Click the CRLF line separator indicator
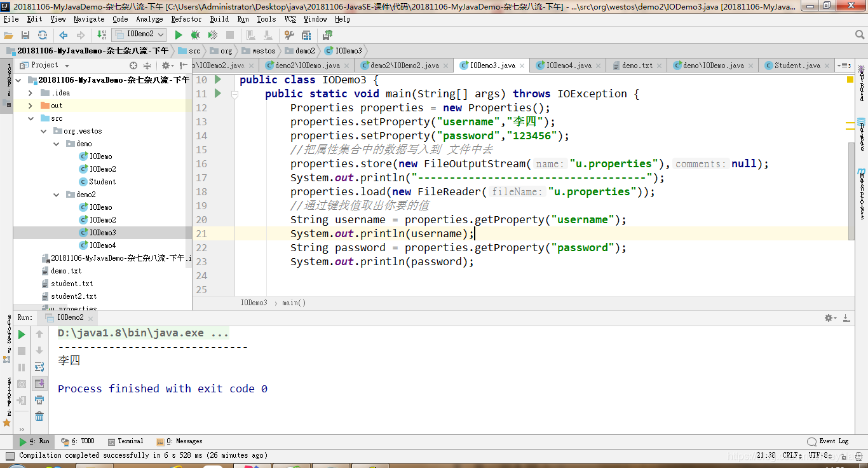 point(792,455)
